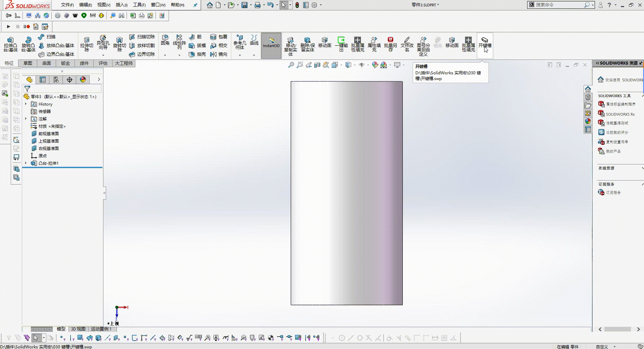Switch to the 大工程师 tab
This screenshot has height=349, width=644.
pos(124,63)
